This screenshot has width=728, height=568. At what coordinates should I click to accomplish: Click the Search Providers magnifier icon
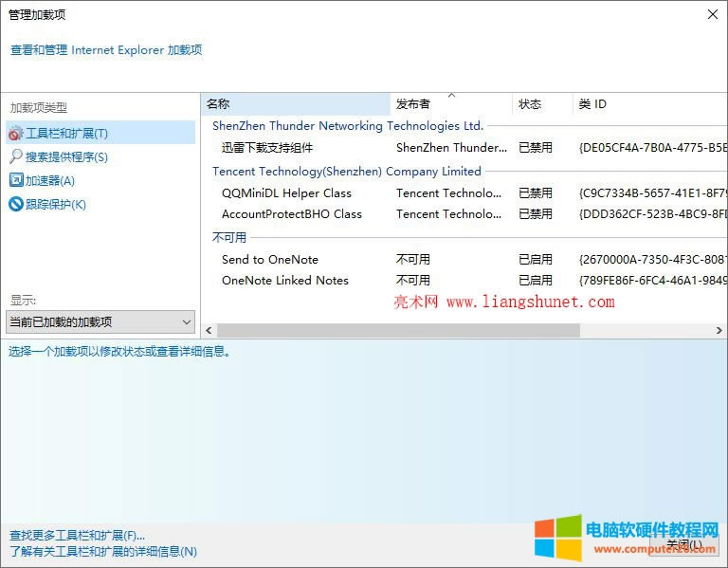click(x=16, y=156)
